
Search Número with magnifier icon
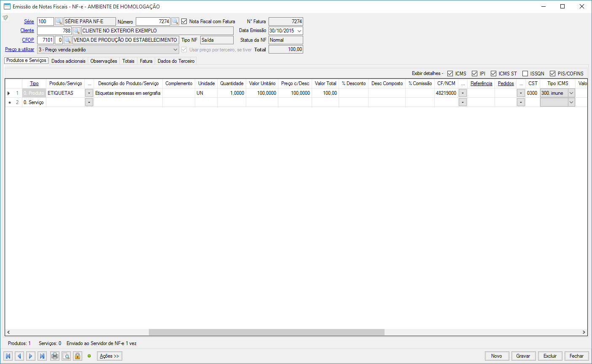coord(175,21)
